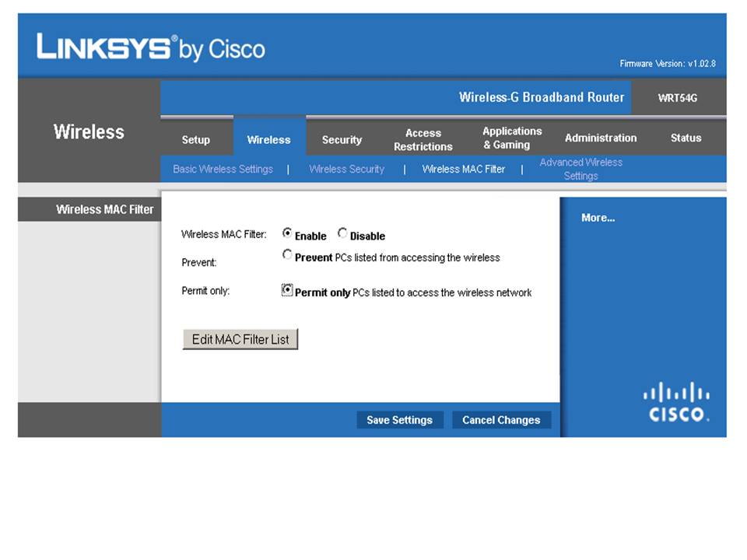Screen dimensions: 747x560
Task: Click the 'Permit only:' field label
Action: [x=205, y=290]
